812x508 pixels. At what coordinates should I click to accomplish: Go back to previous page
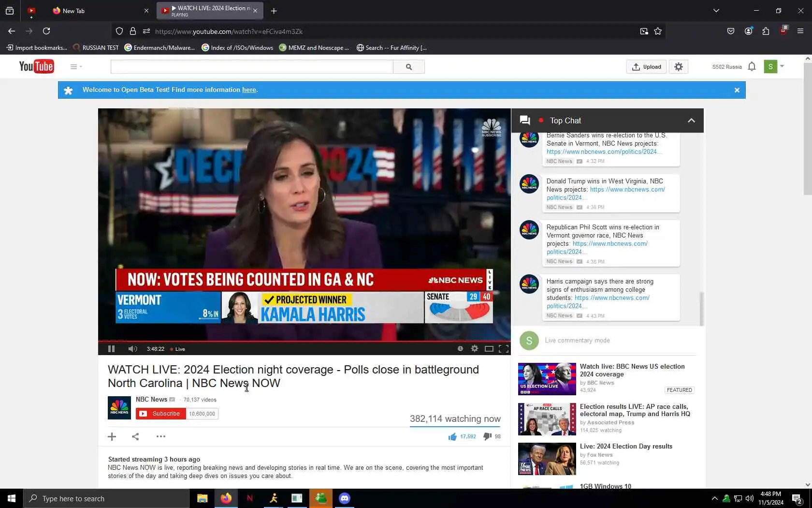click(12, 31)
